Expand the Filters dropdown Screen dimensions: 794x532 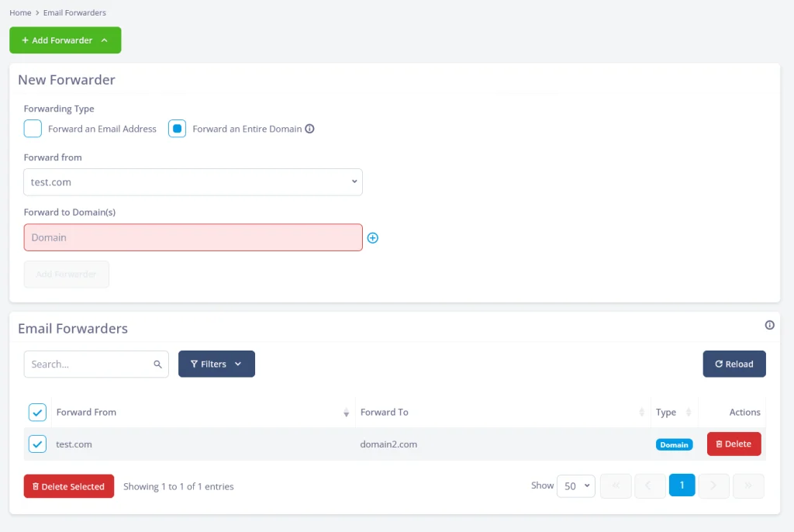pyautogui.click(x=217, y=364)
